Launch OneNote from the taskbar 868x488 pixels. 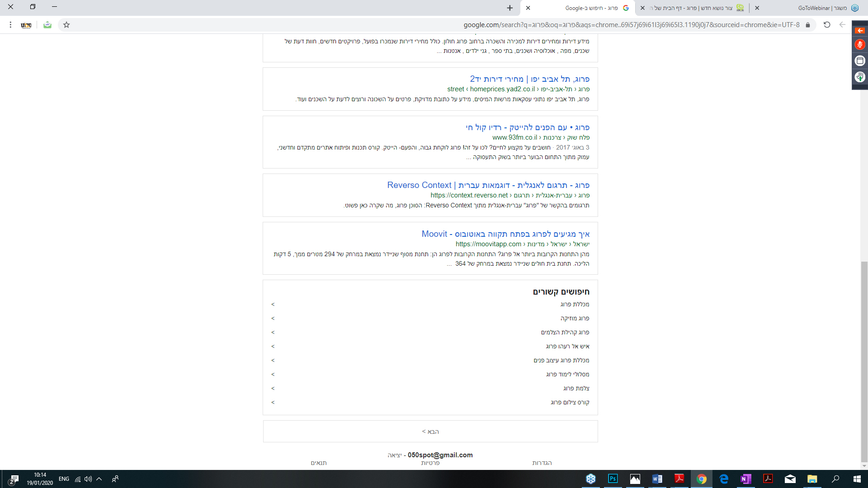point(745,479)
